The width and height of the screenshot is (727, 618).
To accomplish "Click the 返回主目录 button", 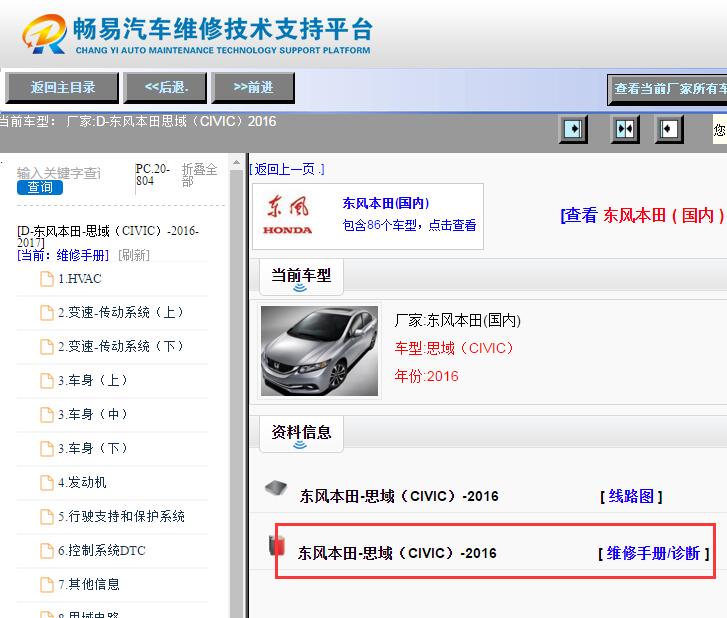I will pyautogui.click(x=62, y=87).
